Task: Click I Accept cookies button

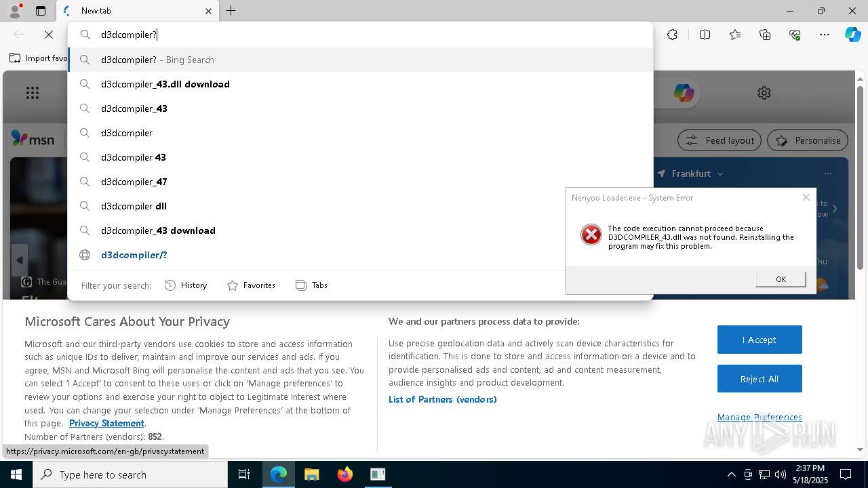Action: 759,340
